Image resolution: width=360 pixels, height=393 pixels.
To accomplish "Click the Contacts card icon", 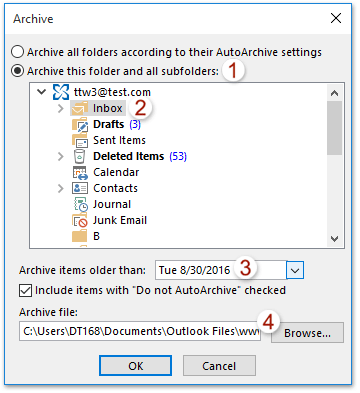I will click(80, 188).
